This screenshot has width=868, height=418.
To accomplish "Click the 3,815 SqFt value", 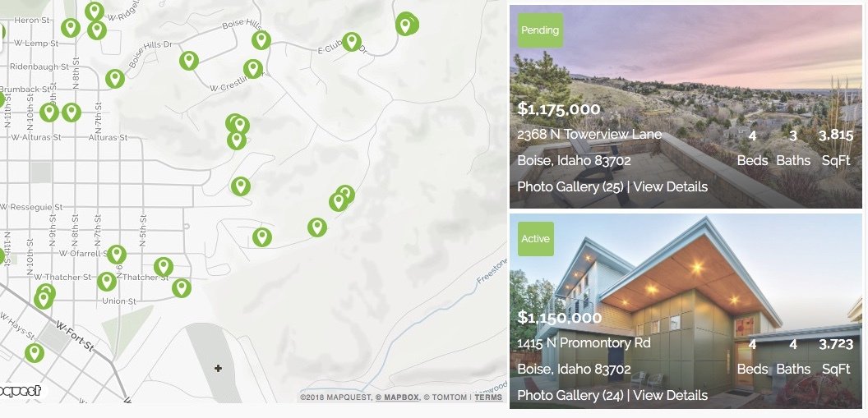I will coord(836,136).
